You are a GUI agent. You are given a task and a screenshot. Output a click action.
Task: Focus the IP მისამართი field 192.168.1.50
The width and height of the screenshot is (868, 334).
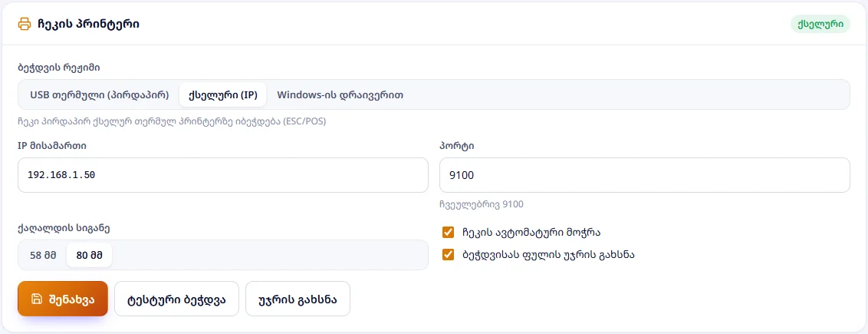point(223,175)
